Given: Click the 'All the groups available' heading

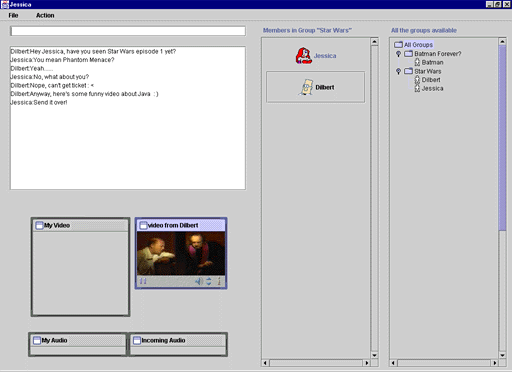Looking at the screenshot, I should 424,30.
